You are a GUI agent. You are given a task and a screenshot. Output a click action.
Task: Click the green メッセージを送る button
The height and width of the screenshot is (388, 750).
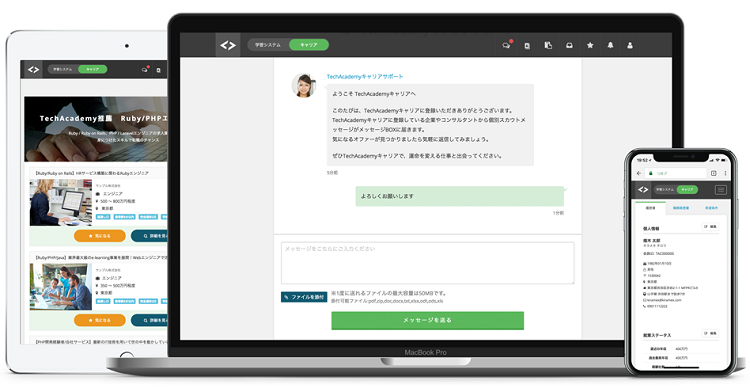pyautogui.click(x=428, y=320)
